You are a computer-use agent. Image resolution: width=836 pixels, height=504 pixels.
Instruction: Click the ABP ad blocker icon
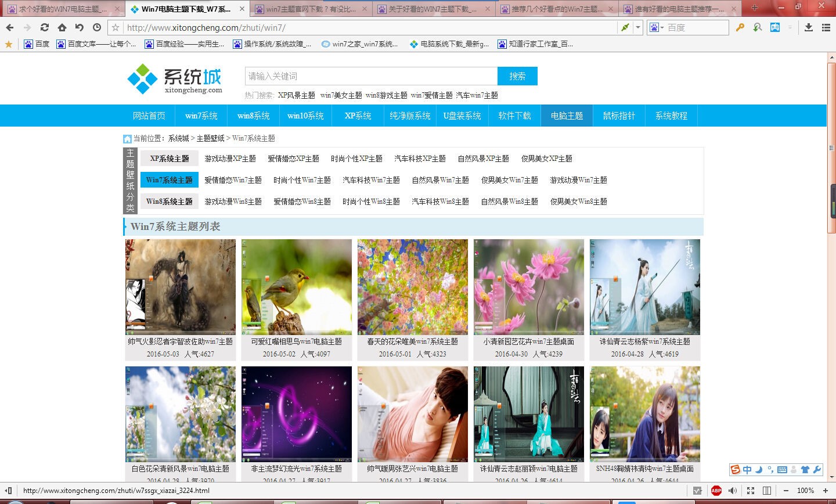pos(716,491)
